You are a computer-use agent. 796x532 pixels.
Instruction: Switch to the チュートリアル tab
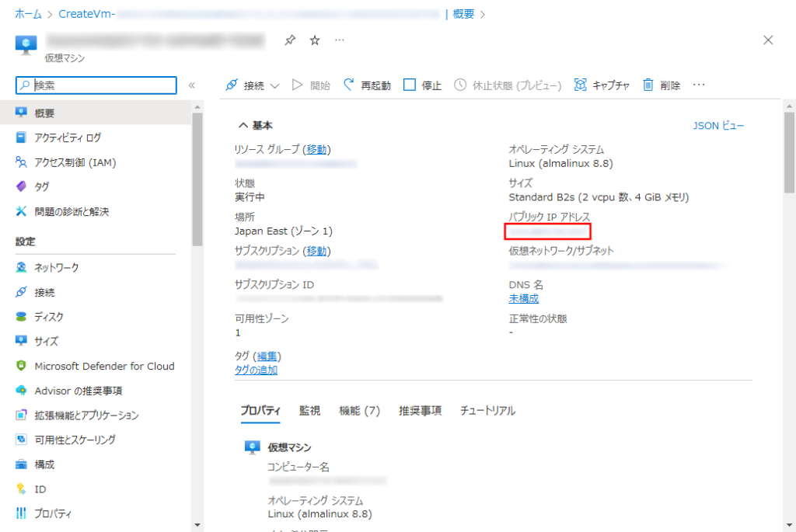[x=487, y=411]
